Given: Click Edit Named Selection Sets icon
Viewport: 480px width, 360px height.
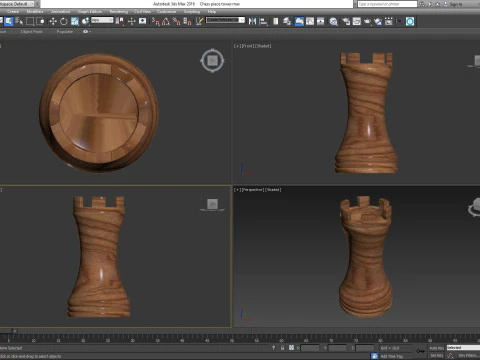Looking at the screenshot, I should click(199, 21).
